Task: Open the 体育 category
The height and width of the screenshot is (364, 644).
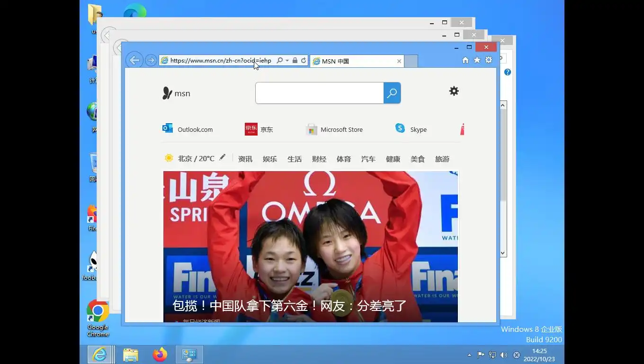Action: 344,159
